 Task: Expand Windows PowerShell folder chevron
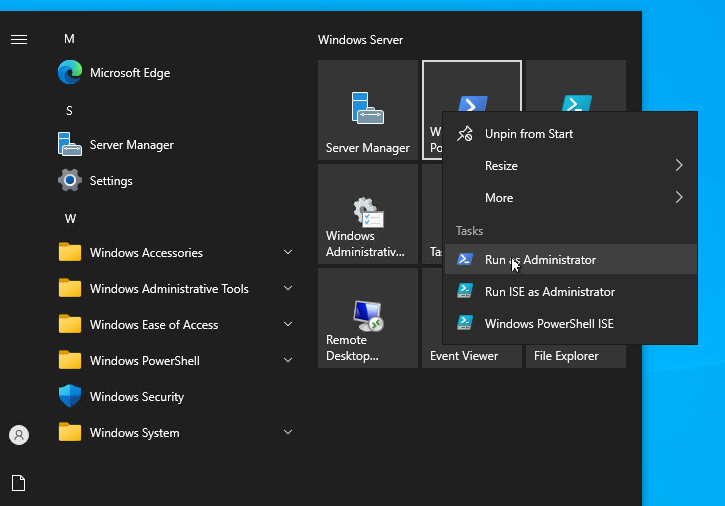[288, 360]
